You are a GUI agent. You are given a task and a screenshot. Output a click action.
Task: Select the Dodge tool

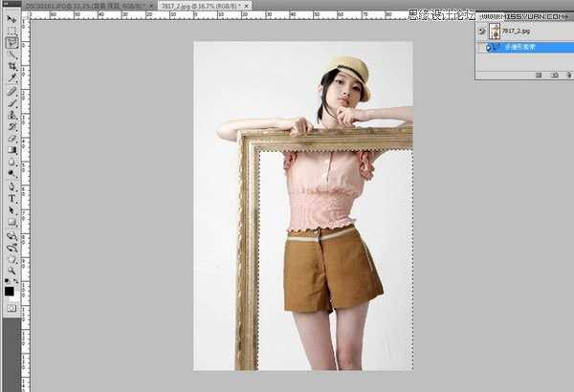point(11,173)
